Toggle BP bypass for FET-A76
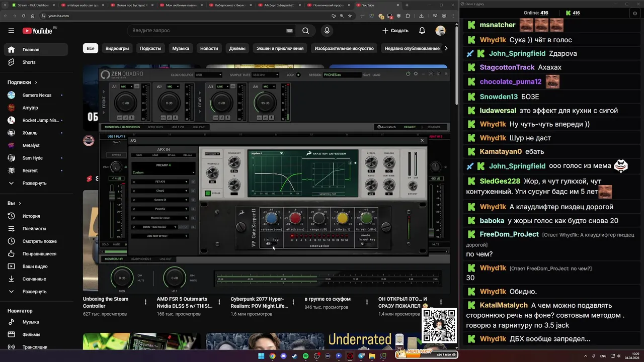 [193, 182]
